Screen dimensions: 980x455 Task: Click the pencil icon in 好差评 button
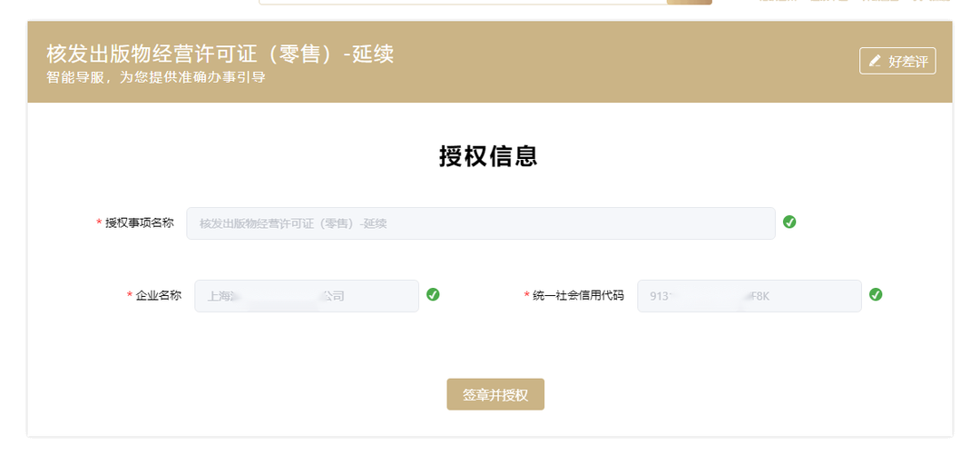pyautogui.click(x=875, y=62)
